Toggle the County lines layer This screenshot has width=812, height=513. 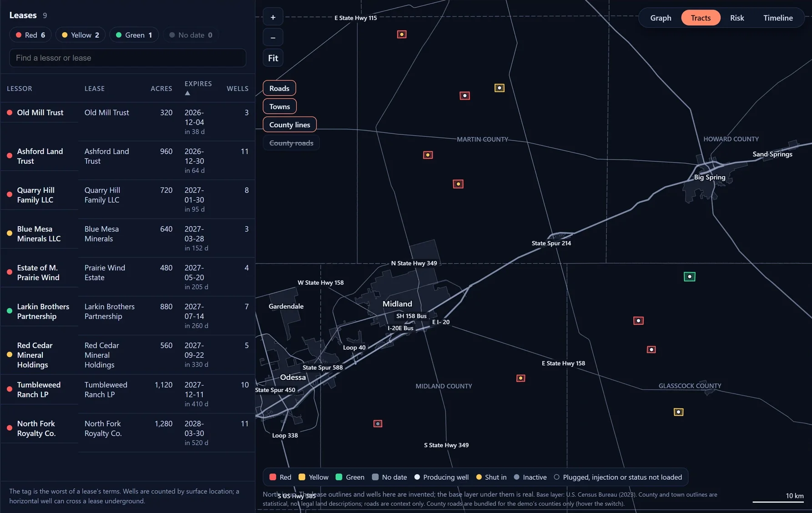tap(290, 125)
